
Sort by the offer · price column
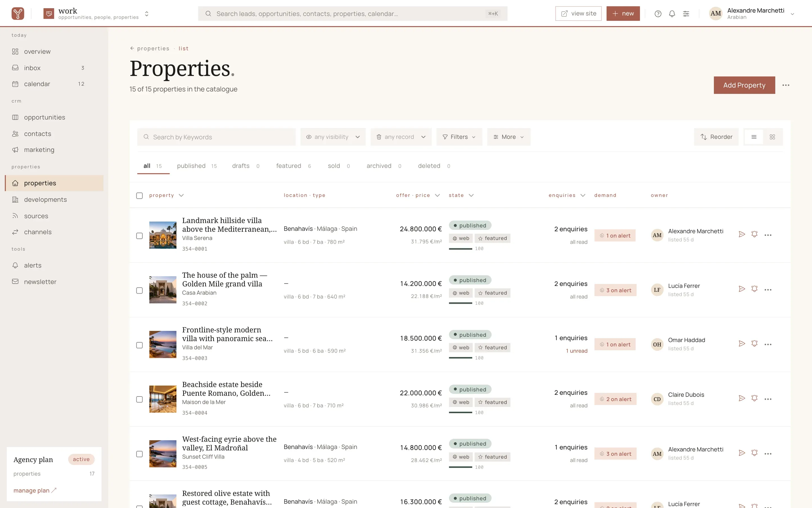tap(418, 195)
